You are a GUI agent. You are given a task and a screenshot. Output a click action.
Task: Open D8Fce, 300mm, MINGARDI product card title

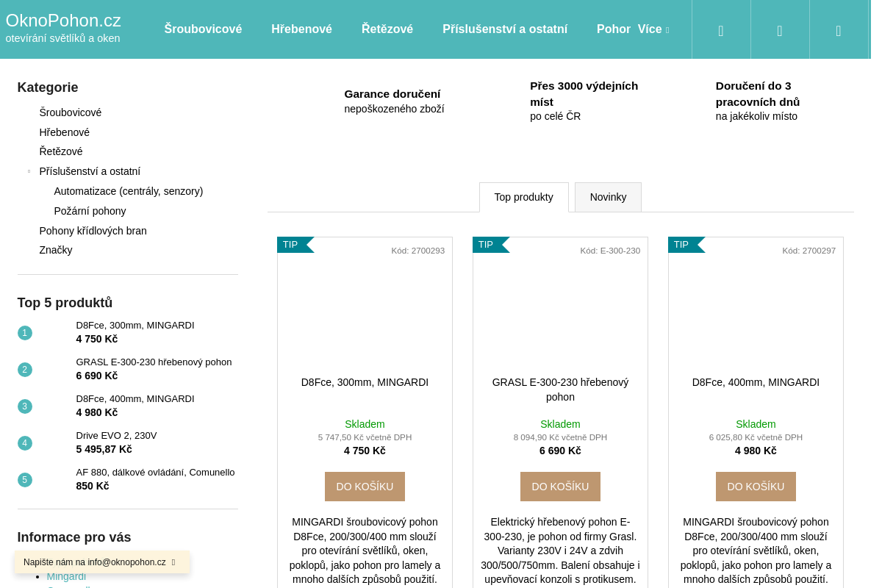365,382
